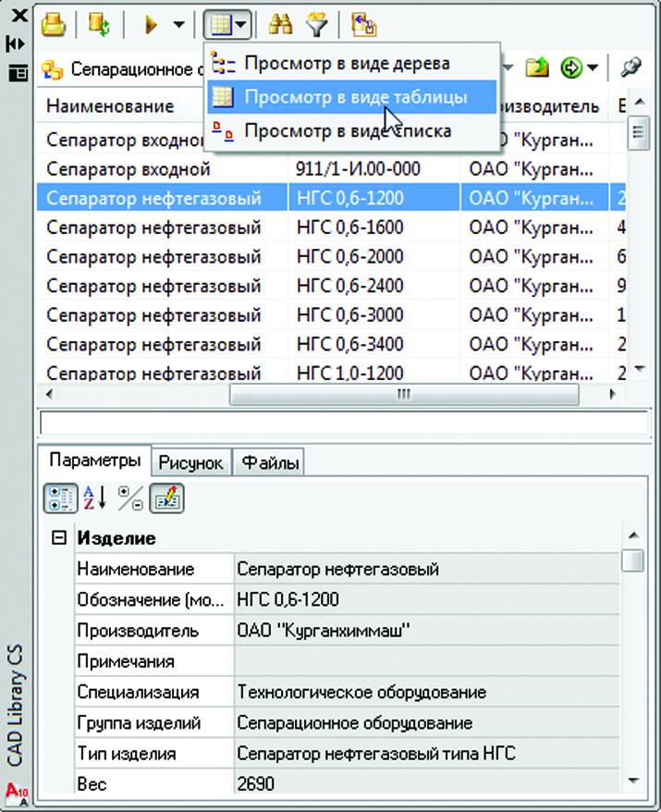This screenshot has height=812, width=661.
Task: Click the binoculars search icon
Action: coord(278,24)
